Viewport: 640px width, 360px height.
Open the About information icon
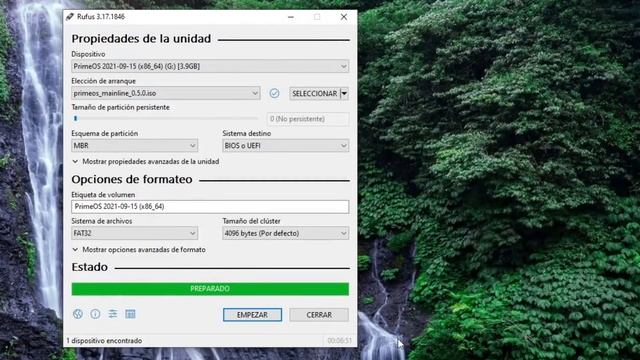(x=95, y=314)
